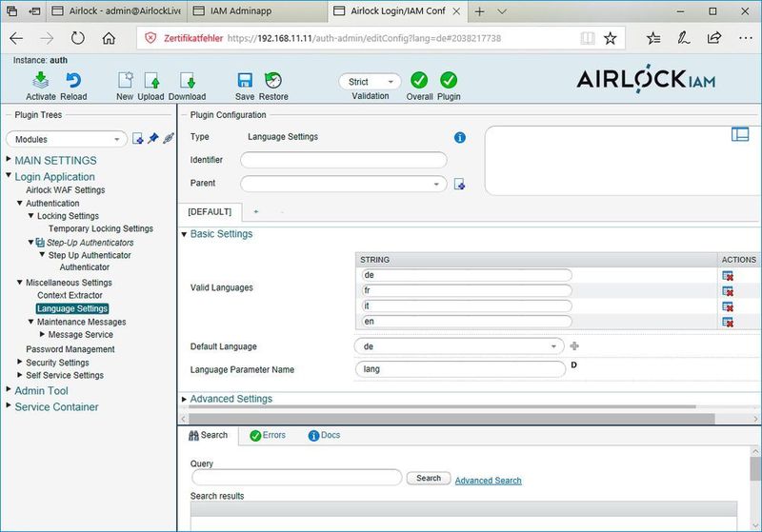Switch to the Docs tab

click(324, 436)
